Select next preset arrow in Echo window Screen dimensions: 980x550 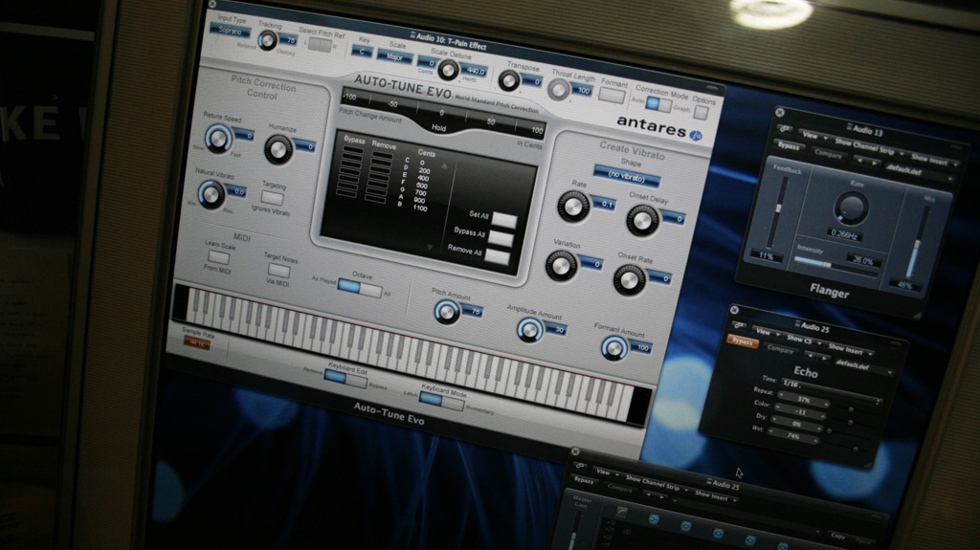pyautogui.click(x=824, y=357)
